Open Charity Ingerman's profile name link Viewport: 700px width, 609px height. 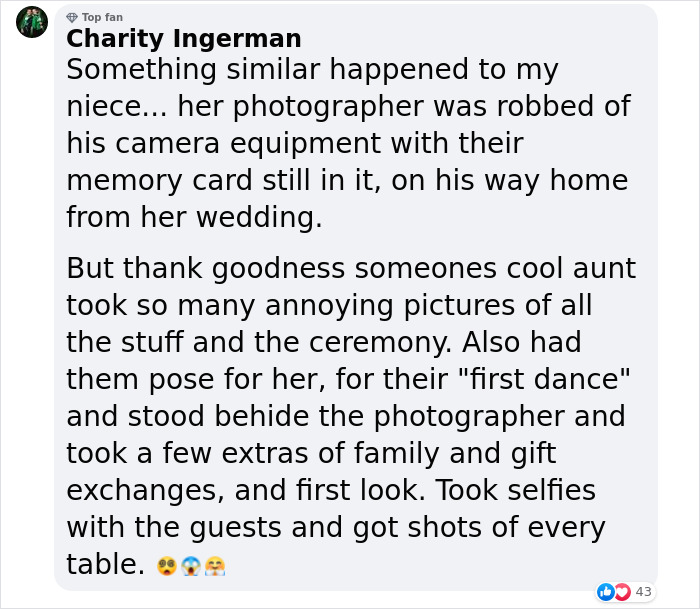183,39
